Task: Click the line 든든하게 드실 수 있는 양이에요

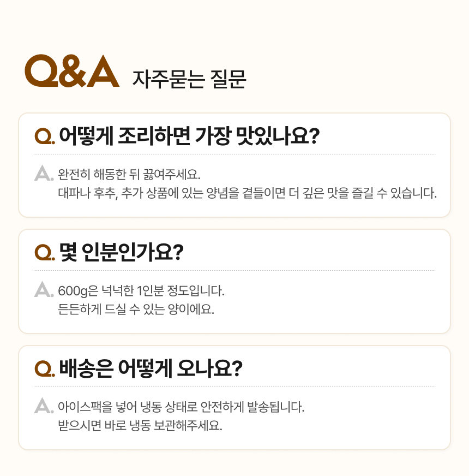Action: 136,310
